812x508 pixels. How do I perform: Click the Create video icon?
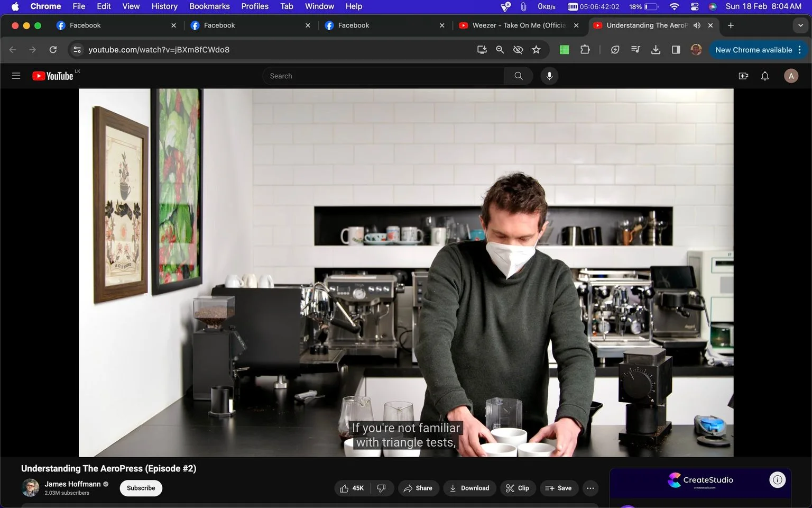(743, 76)
